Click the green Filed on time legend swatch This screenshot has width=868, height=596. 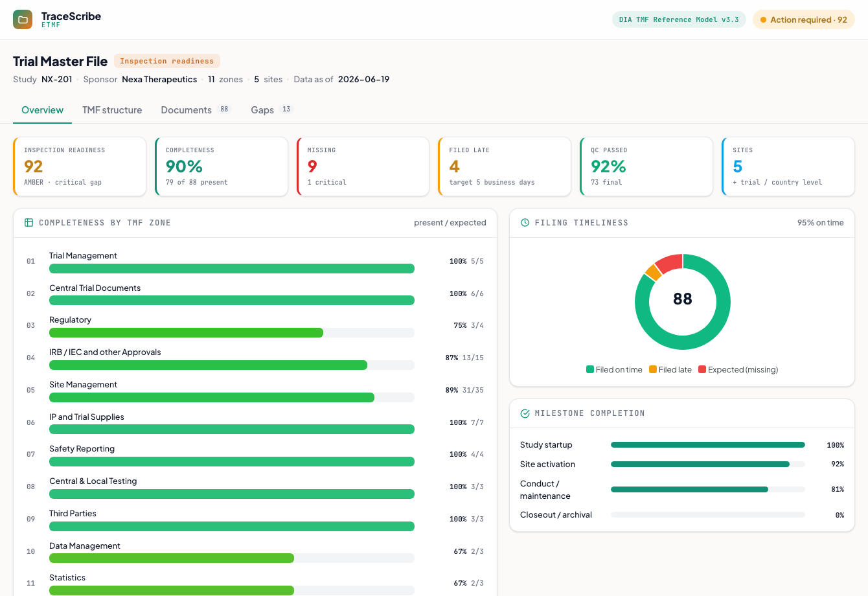click(590, 370)
